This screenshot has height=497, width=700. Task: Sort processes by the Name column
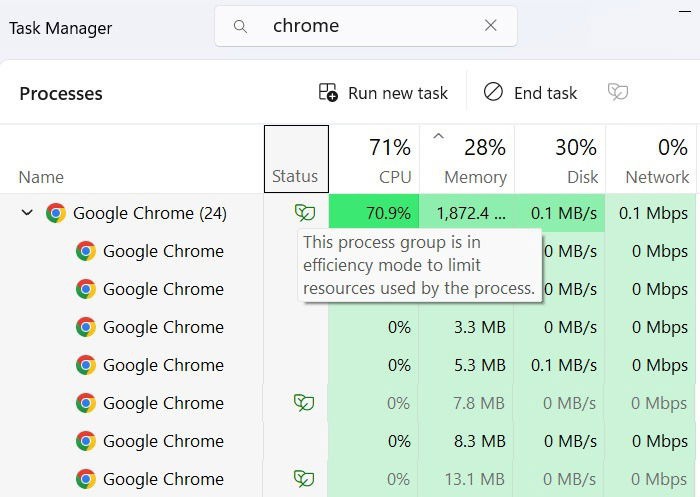coord(41,177)
